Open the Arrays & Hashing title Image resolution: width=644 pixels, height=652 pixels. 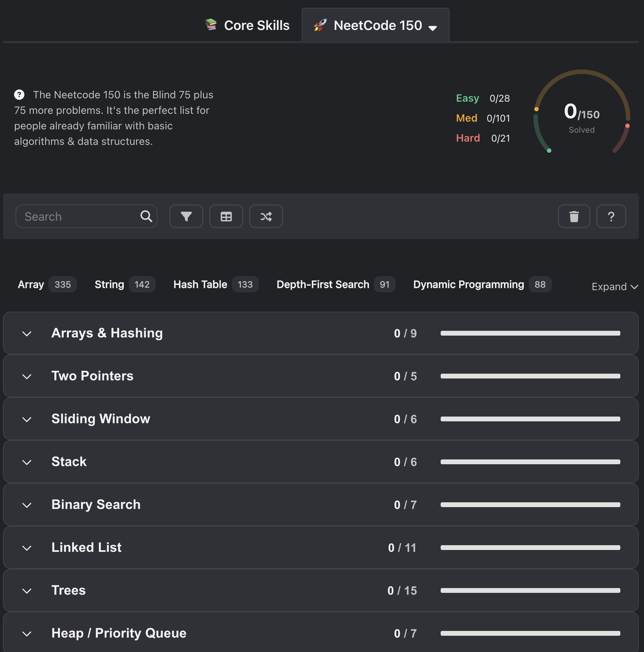point(107,333)
